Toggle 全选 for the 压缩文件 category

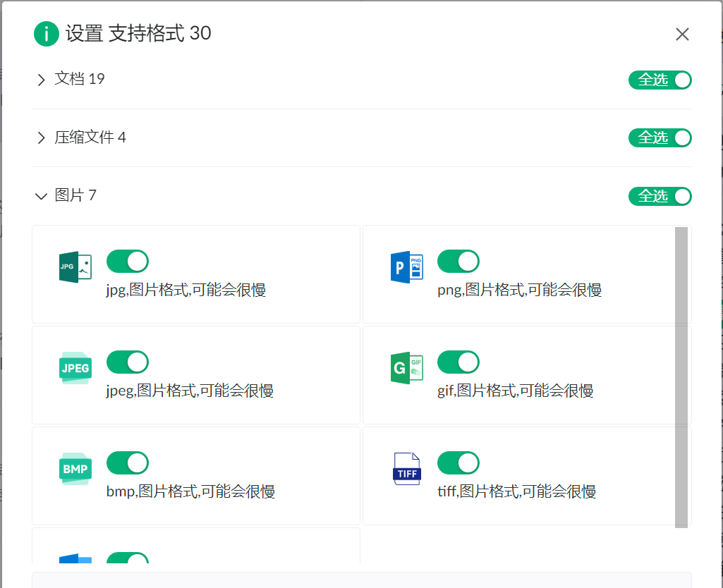660,138
